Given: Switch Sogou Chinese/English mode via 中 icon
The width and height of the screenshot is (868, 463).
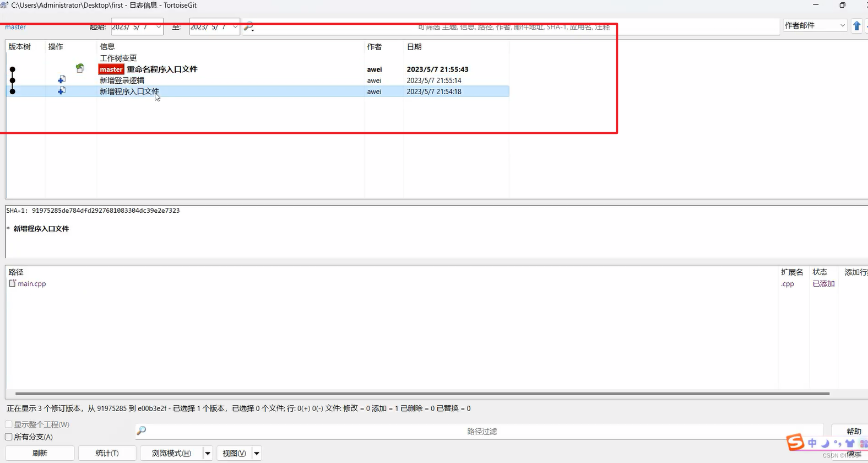Looking at the screenshot, I should point(813,443).
